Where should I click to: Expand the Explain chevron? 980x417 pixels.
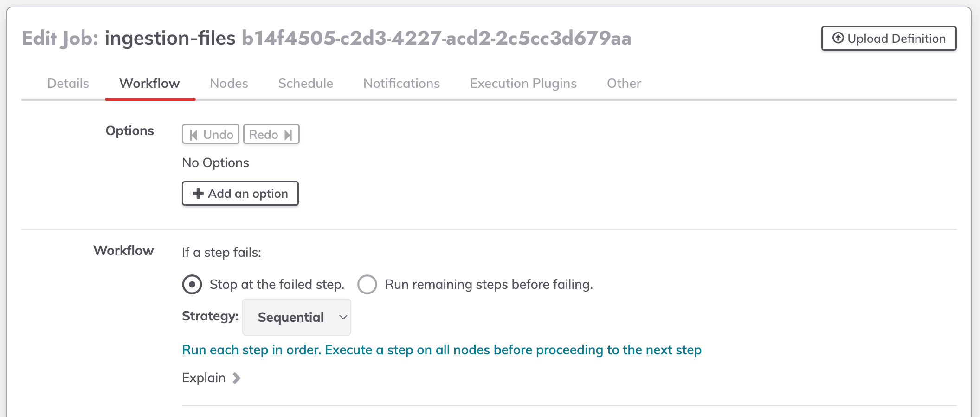pyautogui.click(x=237, y=378)
